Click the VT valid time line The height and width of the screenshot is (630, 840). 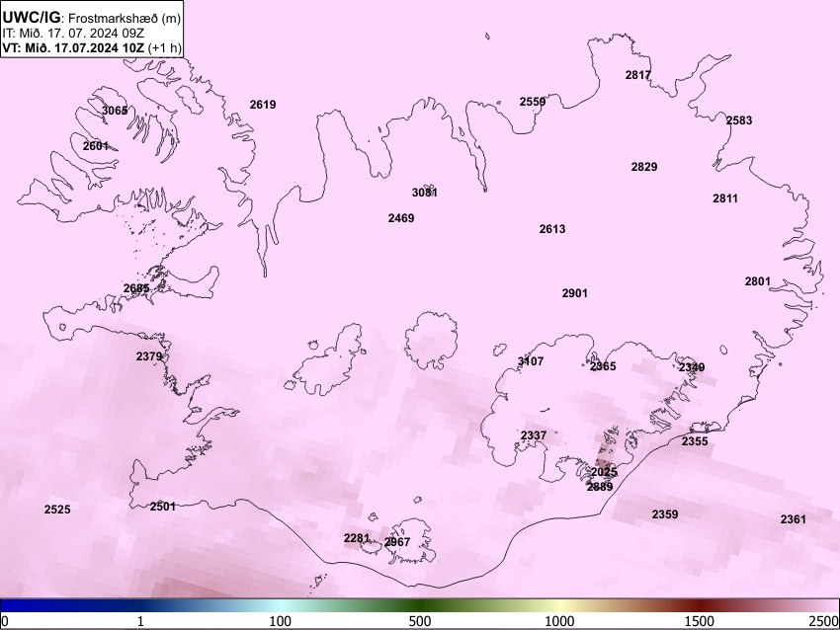tap(92, 47)
